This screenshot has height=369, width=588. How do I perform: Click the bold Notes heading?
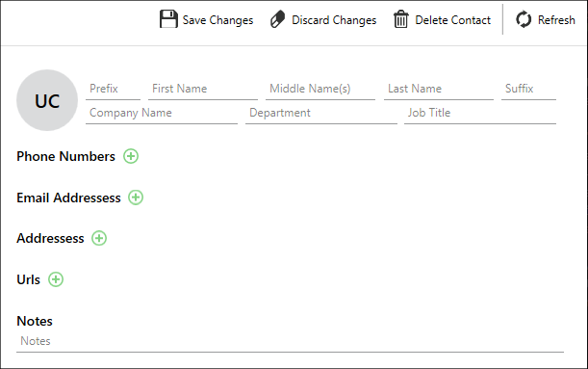[35, 322]
